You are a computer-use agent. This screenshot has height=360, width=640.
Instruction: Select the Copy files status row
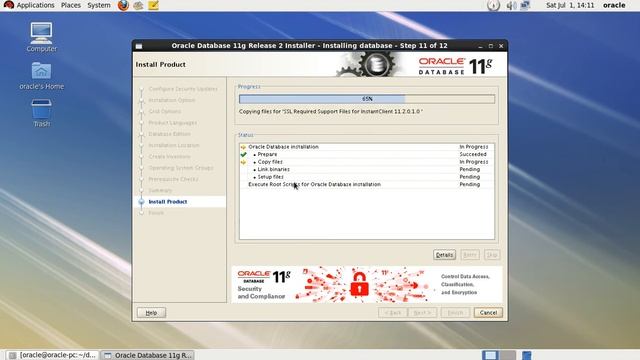[x=367, y=162]
